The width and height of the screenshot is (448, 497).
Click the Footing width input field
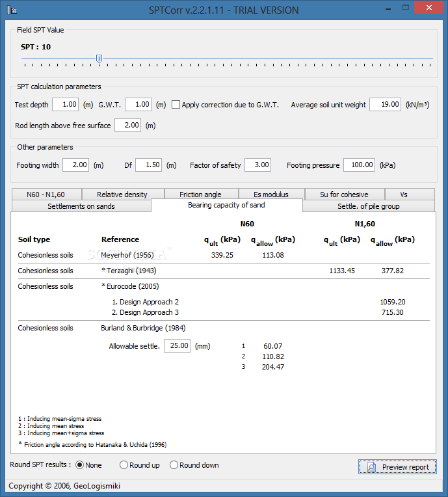[x=75, y=165]
